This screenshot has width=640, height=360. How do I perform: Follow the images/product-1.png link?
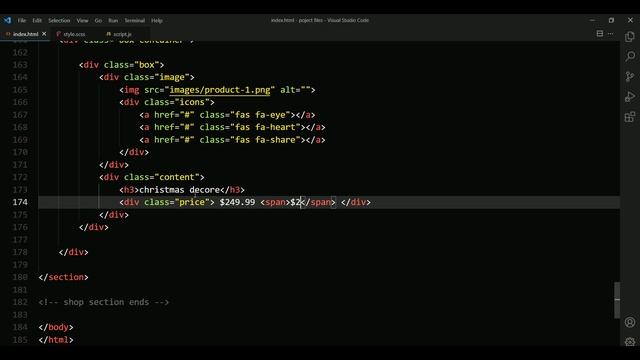tap(220, 90)
